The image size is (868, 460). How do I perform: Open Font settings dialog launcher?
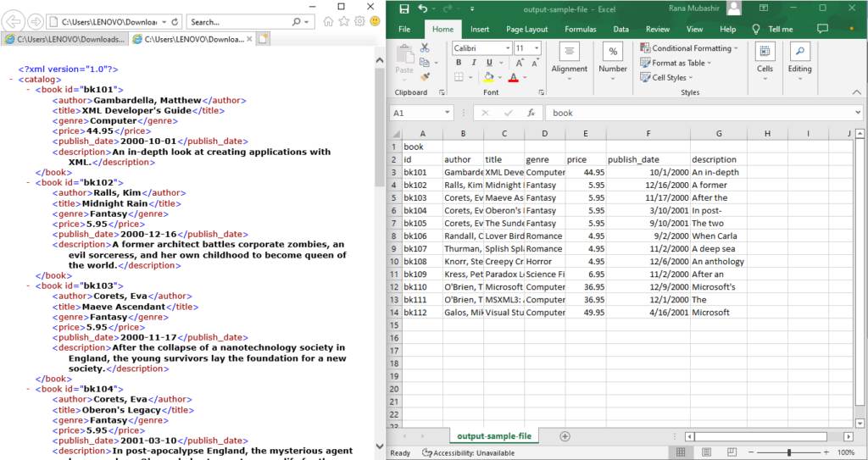541,92
